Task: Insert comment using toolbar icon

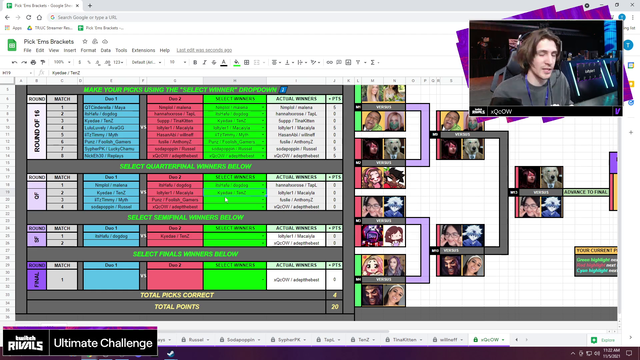Action: pyautogui.click(x=339, y=62)
